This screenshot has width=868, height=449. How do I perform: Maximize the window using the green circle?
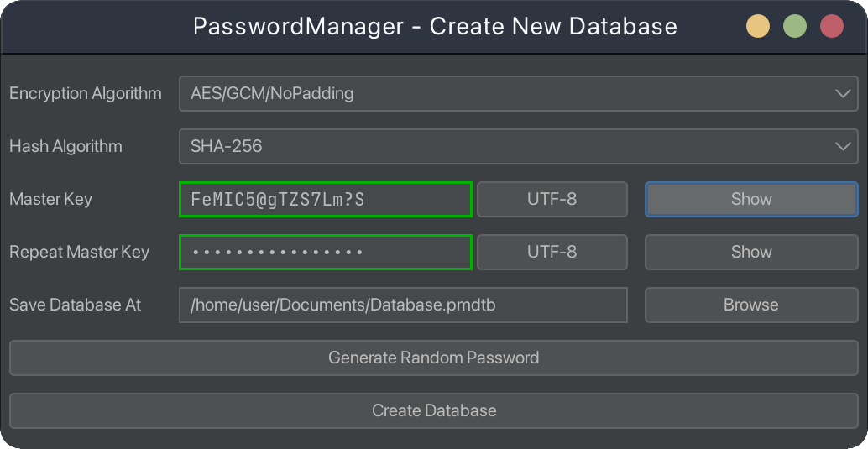click(x=795, y=26)
